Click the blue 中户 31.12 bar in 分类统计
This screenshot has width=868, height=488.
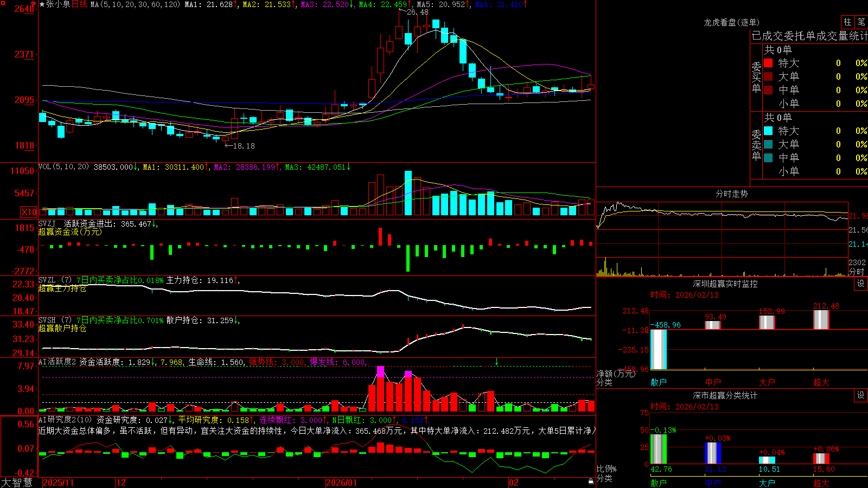[x=713, y=453]
